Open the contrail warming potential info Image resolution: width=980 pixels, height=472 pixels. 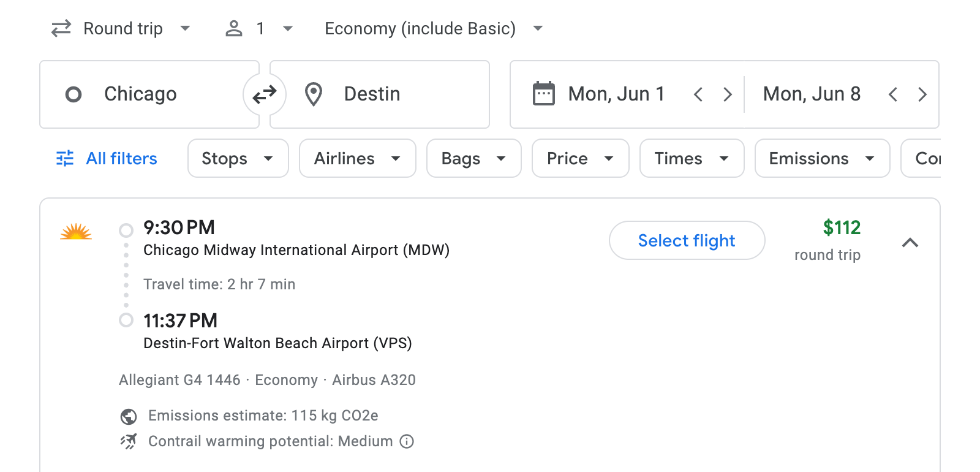click(x=407, y=441)
